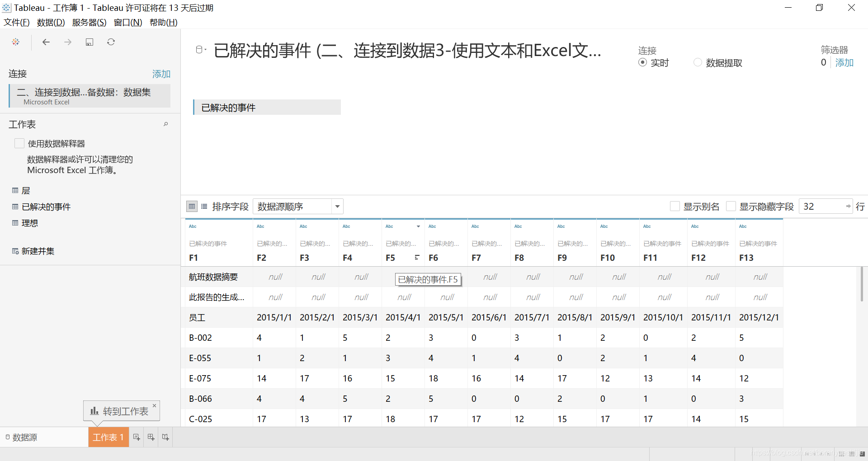The height and width of the screenshot is (461, 868).
Task: Save workbook using the disk icon
Action: (x=90, y=42)
